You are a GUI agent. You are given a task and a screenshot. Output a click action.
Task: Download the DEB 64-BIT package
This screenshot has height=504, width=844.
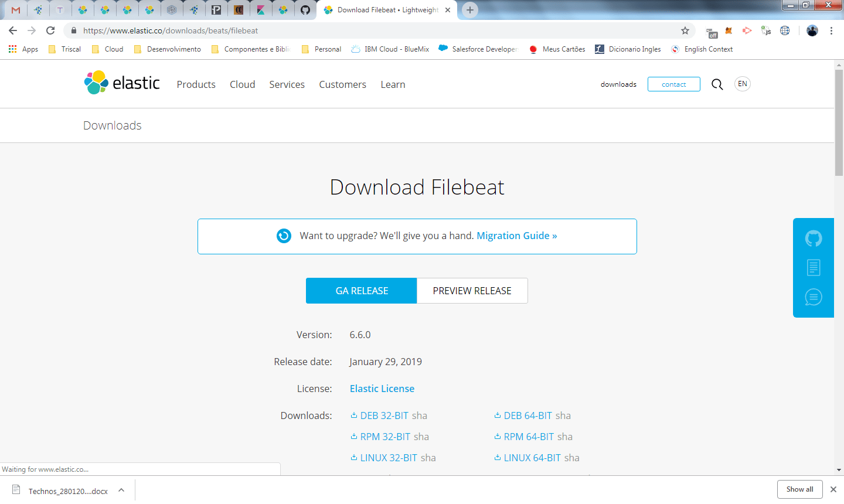pyautogui.click(x=523, y=416)
